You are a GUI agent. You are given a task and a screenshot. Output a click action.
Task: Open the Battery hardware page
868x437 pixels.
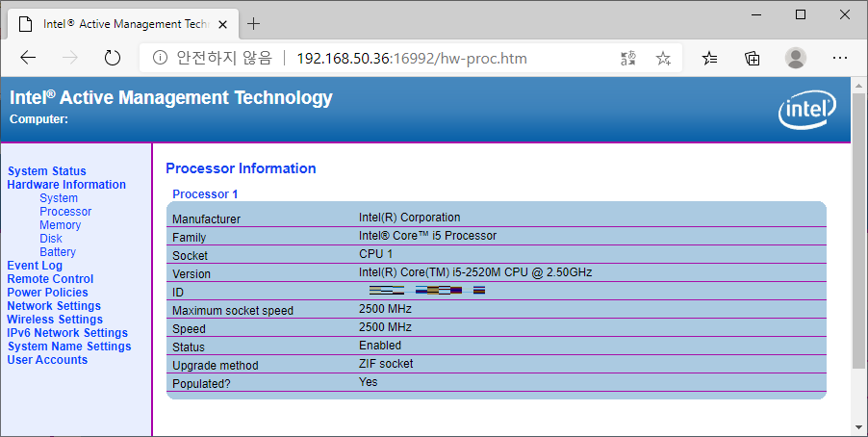point(58,252)
